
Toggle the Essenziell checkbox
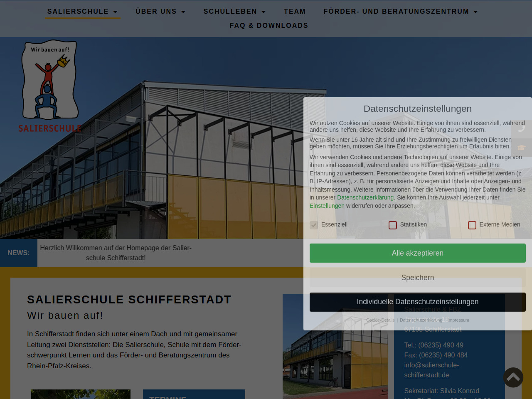click(314, 225)
